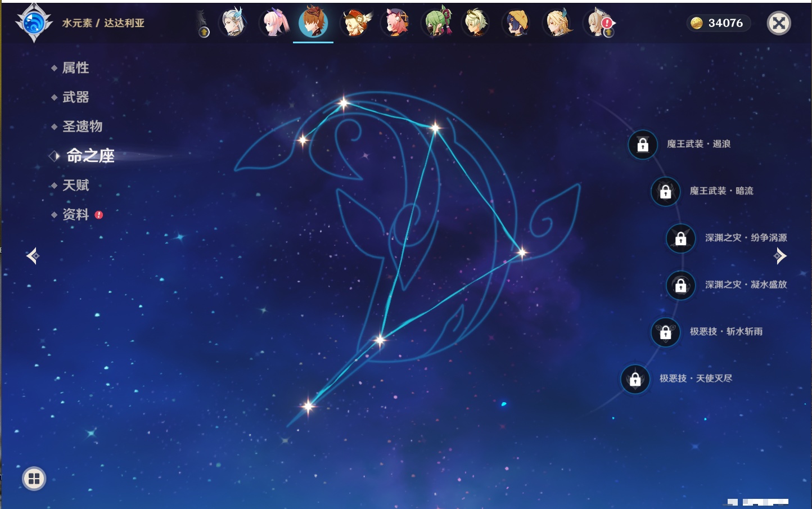Select the Klee avatar with red hat

tap(356, 23)
